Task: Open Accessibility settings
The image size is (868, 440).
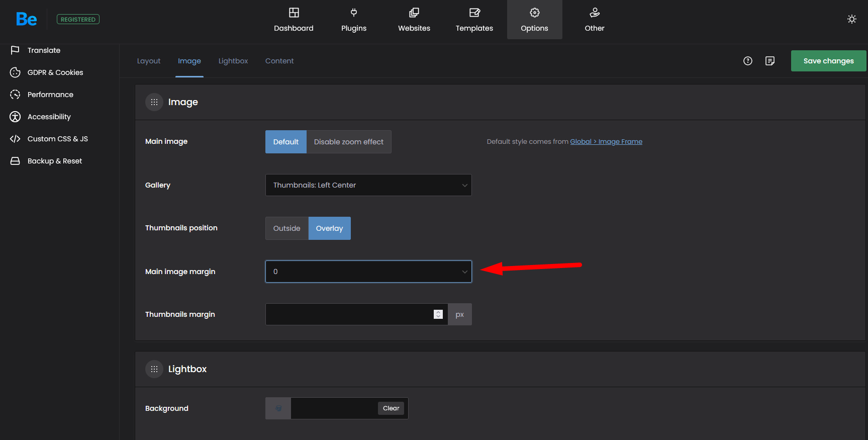Action: (x=49, y=117)
